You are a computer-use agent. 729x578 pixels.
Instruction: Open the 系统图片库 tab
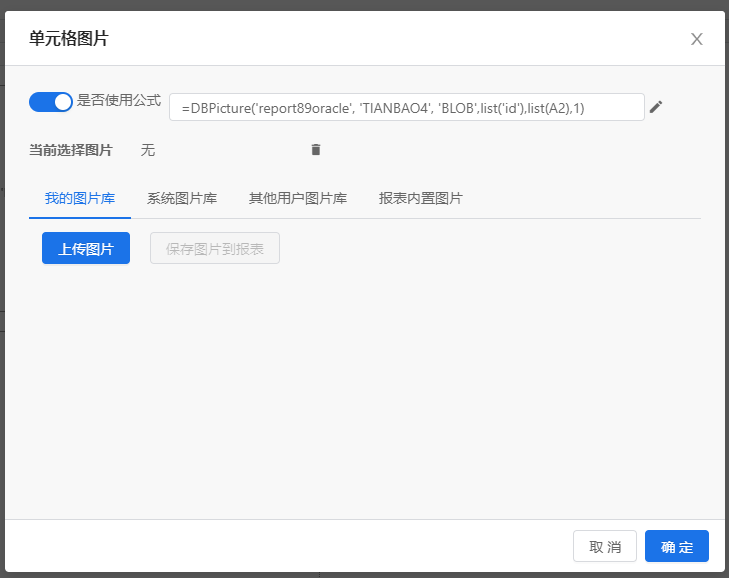pyautogui.click(x=182, y=198)
